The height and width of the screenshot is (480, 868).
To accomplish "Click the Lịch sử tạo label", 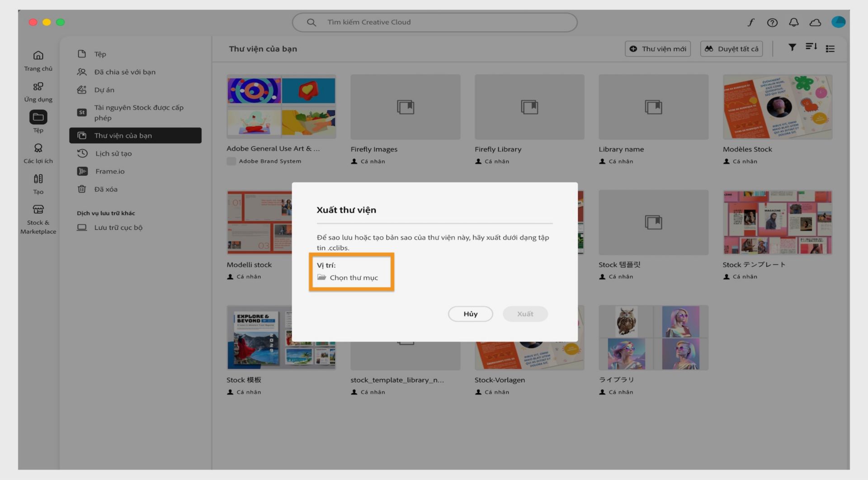I will 113,153.
